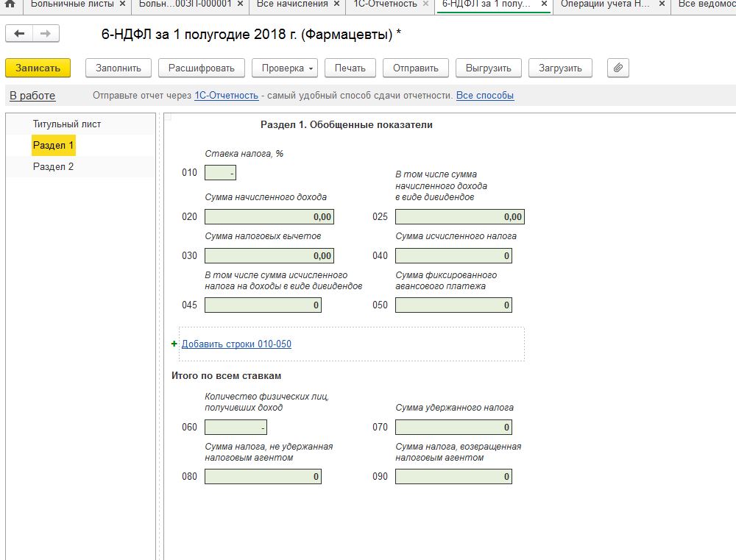This screenshot has height=560, width=736.
Task: Click the green plus icon for adding rows
Action: tap(174, 344)
